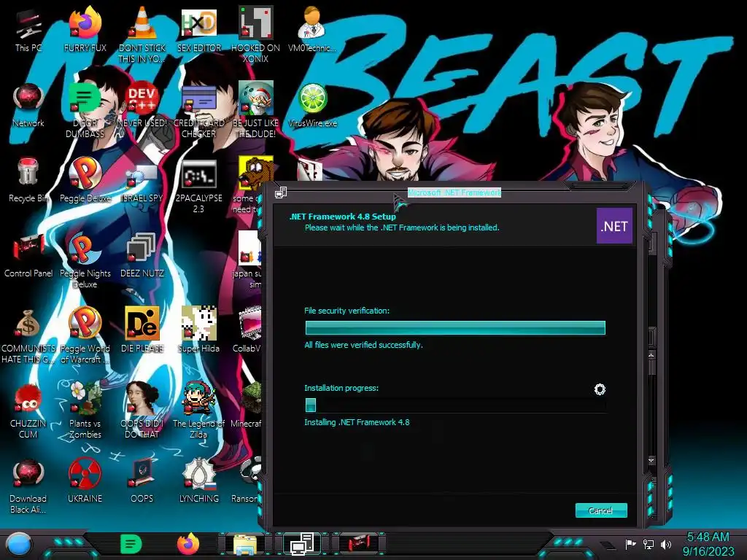747x560 pixels.
Task: Select the FURRY FUX Firefox shortcut
Action: [x=85, y=23]
